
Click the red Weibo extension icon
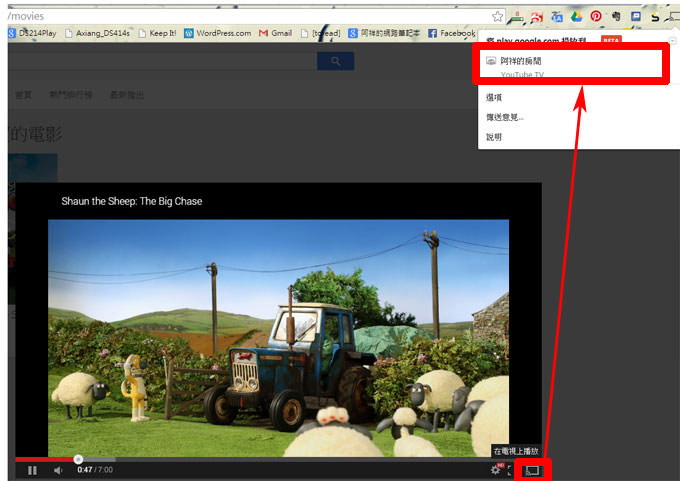[537, 16]
